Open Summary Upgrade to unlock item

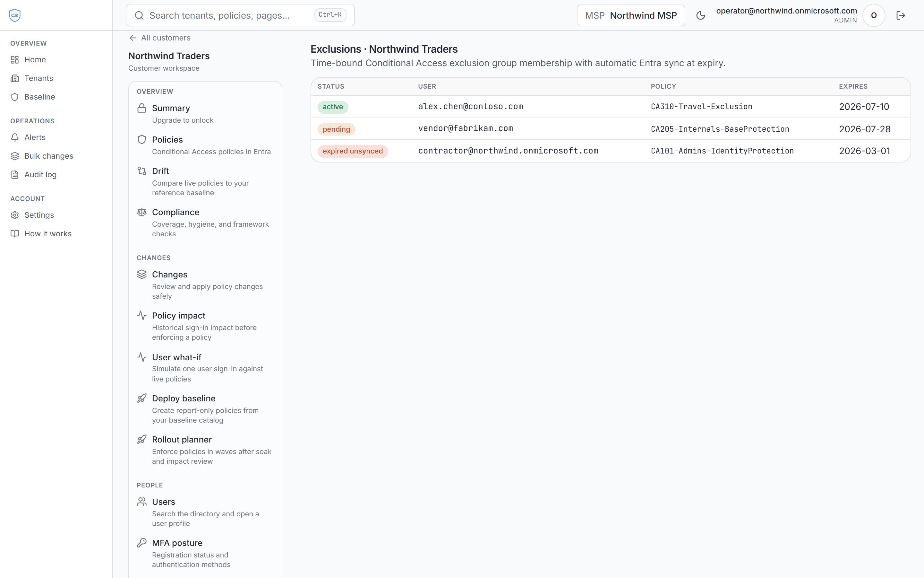pyautogui.click(x=205, y=114)
